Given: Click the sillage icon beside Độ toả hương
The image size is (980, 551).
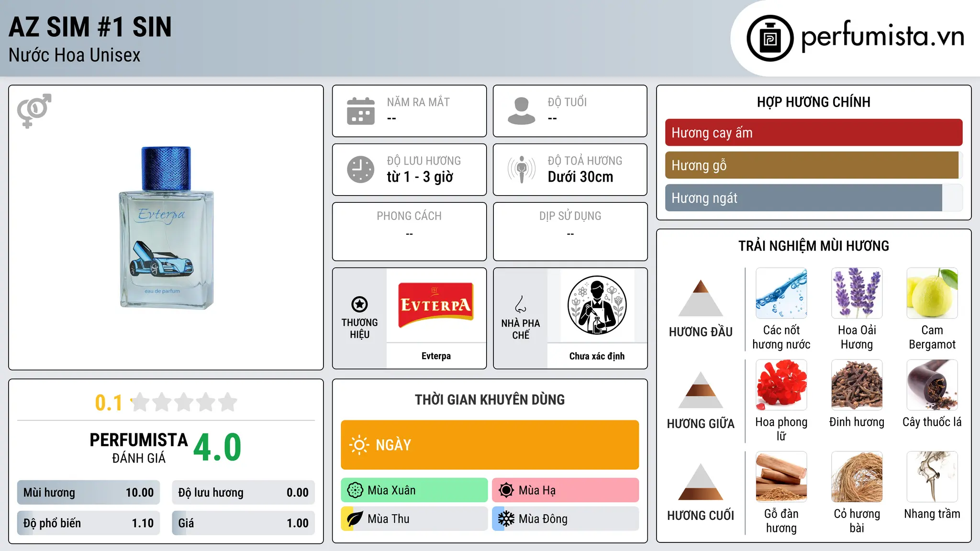Looking at the screenshot, I should pyautogui.click(x=522, y=169).
